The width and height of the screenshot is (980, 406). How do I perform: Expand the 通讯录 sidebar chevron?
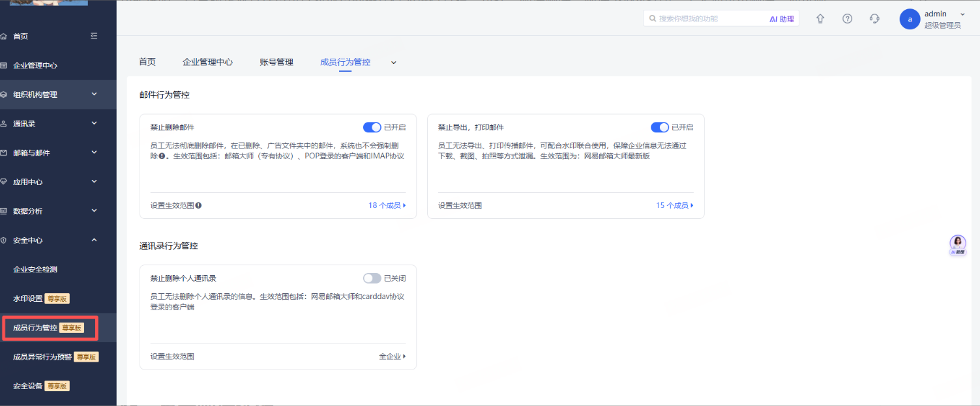coord(94,123)
